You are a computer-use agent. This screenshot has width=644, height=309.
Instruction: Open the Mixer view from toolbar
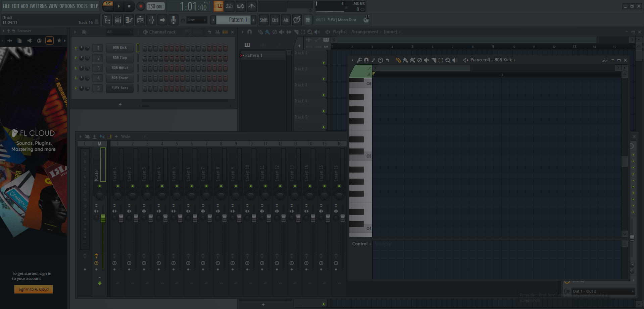[151, 20]
